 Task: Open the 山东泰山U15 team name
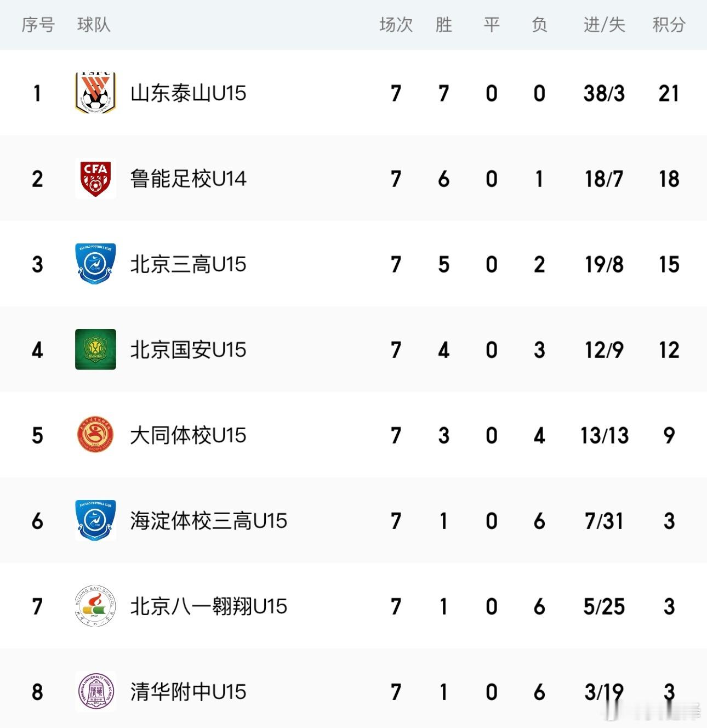point(188,93)
